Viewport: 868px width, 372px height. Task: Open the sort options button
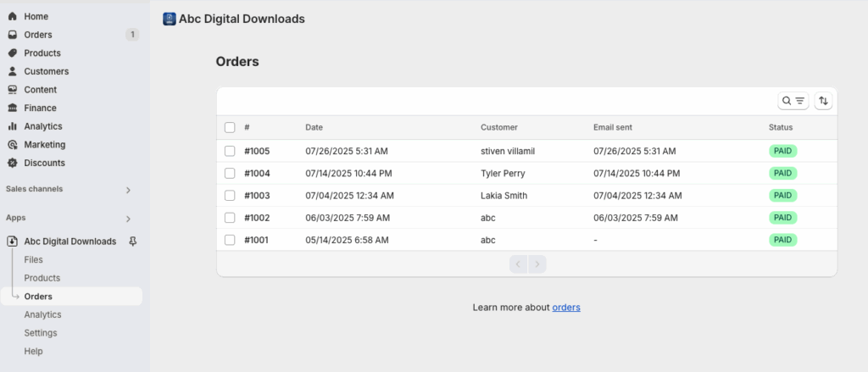tap(823, 101)
